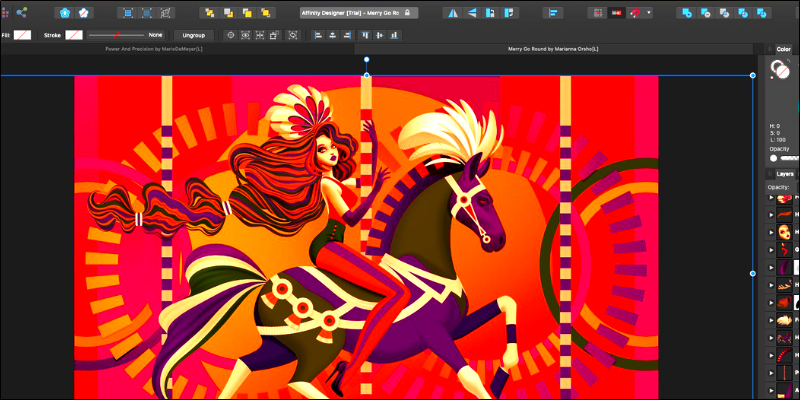The width and height of the screenshot is (800, 400).
Task: Rotate selection clockwise from toolbar
Action: coord(508,13)
